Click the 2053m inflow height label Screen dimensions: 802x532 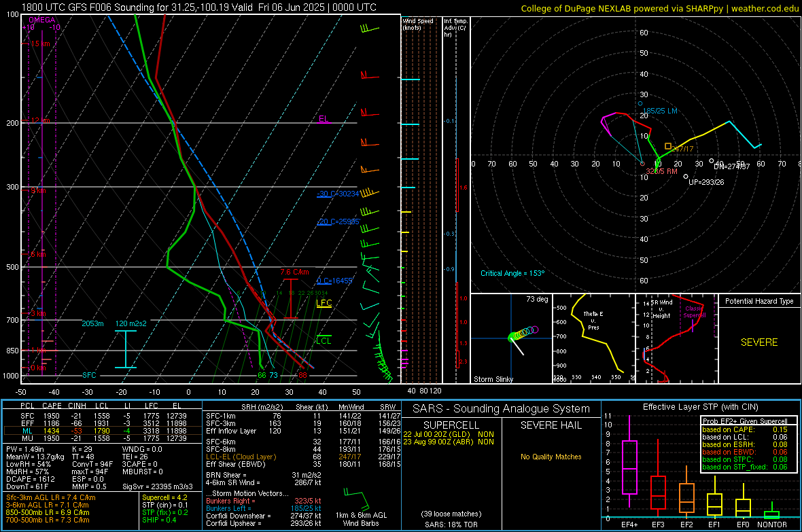(92, 323)
